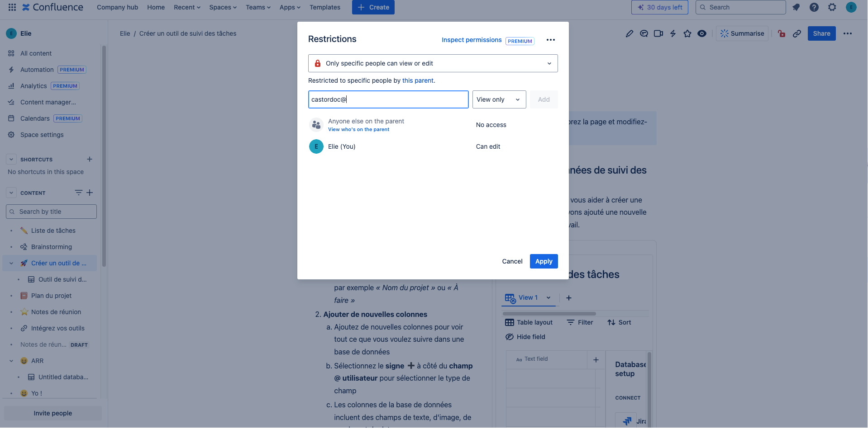Viewport: 868px width, 429px height.
Task: Open the Restrictions dialog more options menu
Action: click(550, 40)
